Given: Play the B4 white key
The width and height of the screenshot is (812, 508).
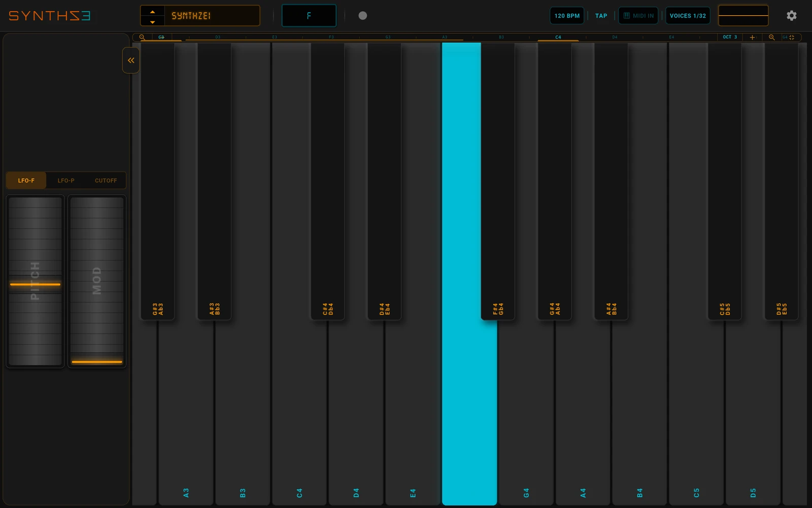Looking at the screenshot, I should pos(639,412).
